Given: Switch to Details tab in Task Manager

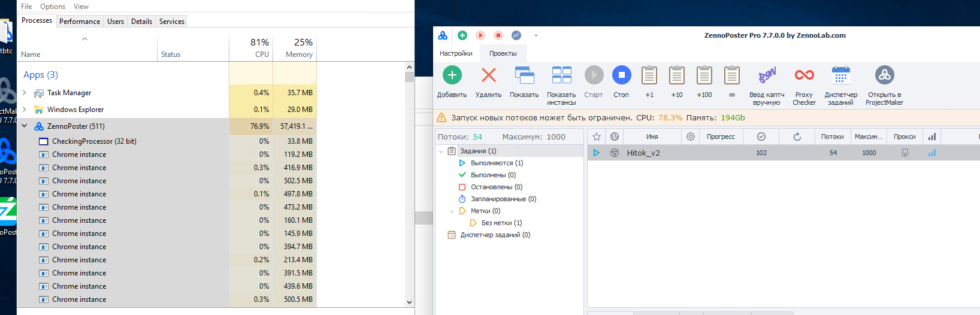Looking at the screenshot, I should pos(141,21).
